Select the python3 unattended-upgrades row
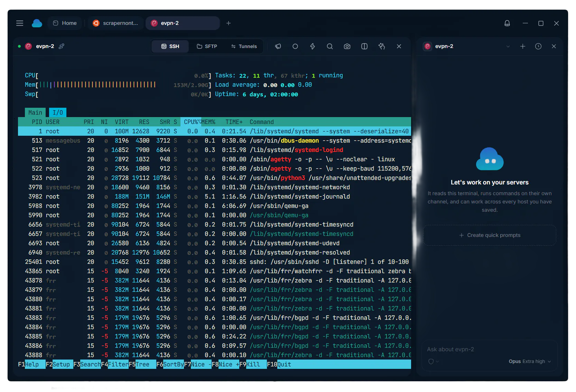576x392 pixels. point(214,178)
